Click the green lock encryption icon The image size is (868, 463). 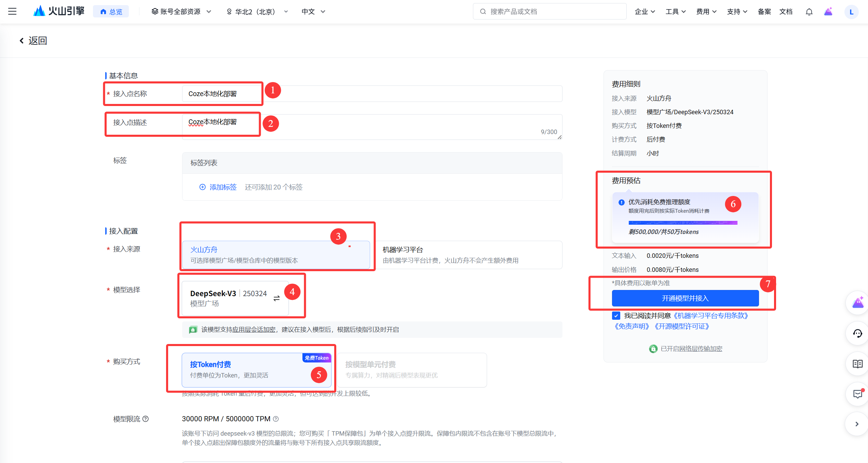coord(193,330)
